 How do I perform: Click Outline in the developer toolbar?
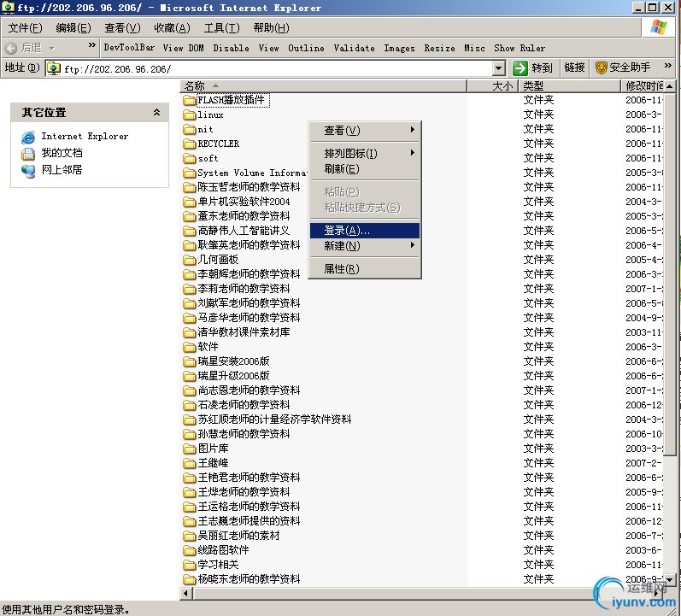pyautogui.click(x=306, y=48)
